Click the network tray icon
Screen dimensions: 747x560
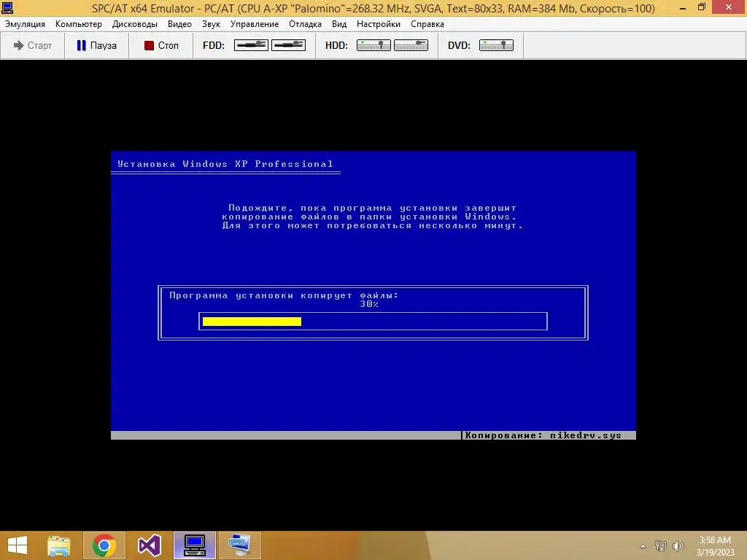coord(660,546)
